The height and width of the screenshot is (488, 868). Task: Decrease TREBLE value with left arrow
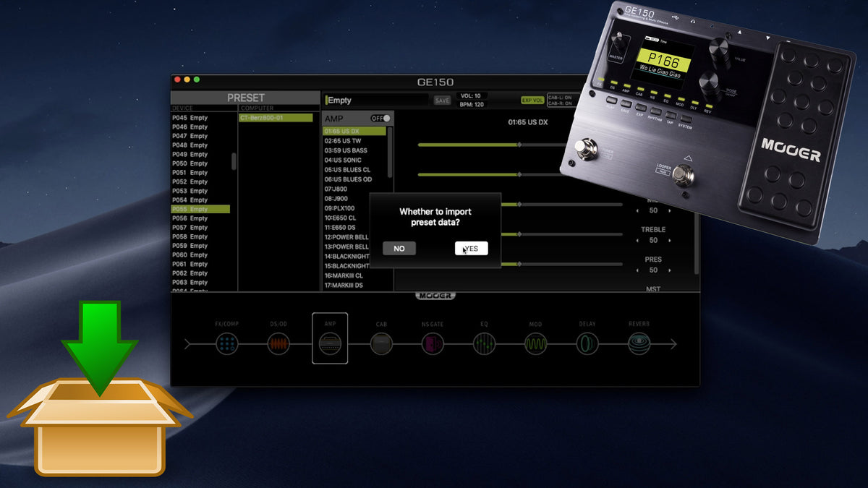pos(637,241)
